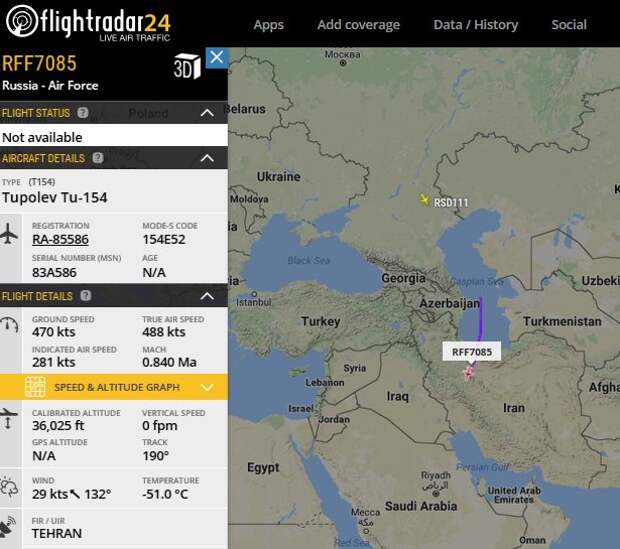Open the Social menu

(568, 24)
